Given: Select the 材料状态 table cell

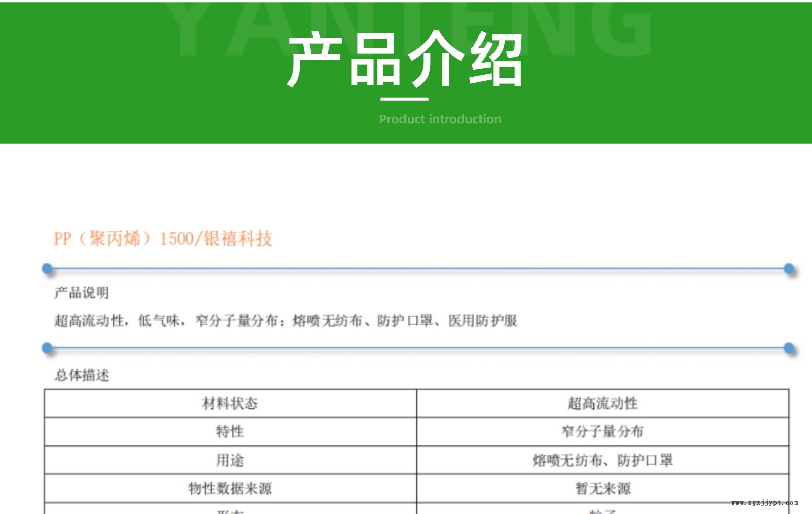Looking at the screenshot, I should 230,403.
